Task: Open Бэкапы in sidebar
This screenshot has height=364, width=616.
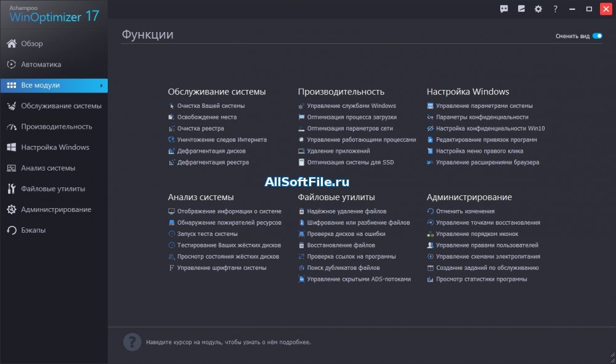Action: coord(54,230)
